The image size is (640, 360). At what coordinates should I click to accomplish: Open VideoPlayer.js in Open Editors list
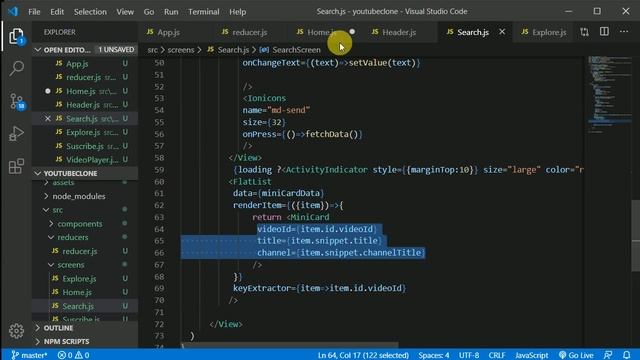coord(85,160)
